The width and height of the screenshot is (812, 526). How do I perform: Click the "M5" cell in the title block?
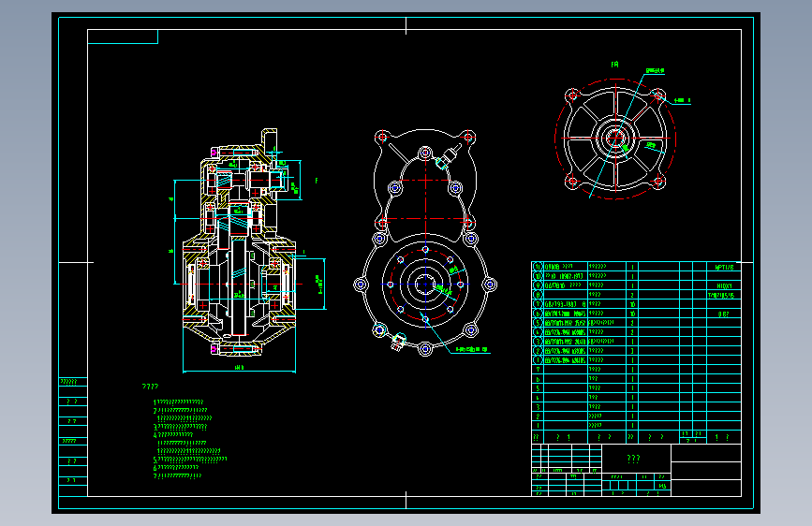click(662, 486)
